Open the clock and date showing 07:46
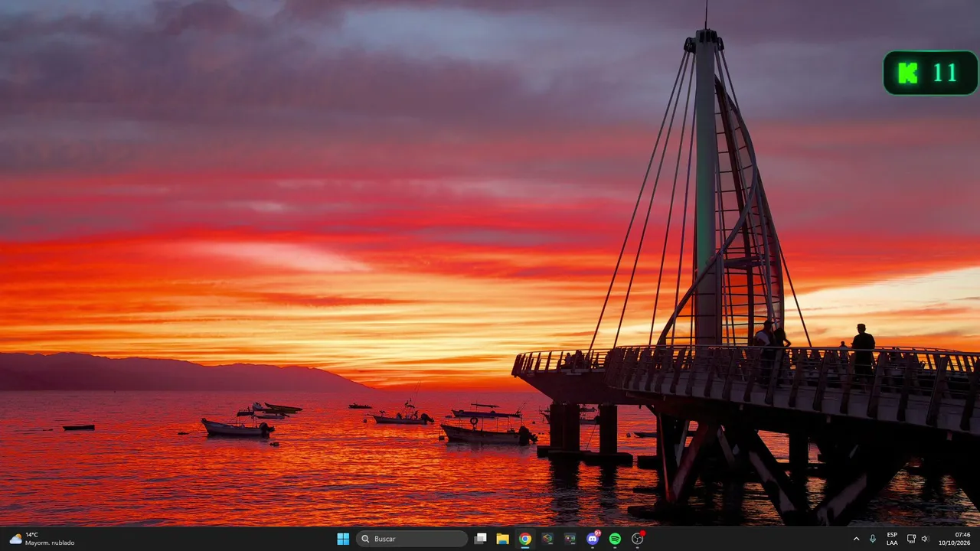Viewport: 980px width, 551px height. click(955, 539)
